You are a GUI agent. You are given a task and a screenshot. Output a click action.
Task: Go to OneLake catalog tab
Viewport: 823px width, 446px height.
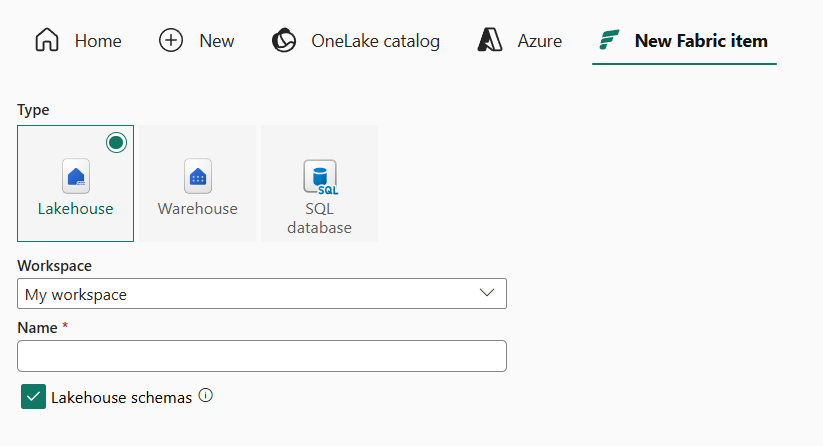(x=355, y=41)
